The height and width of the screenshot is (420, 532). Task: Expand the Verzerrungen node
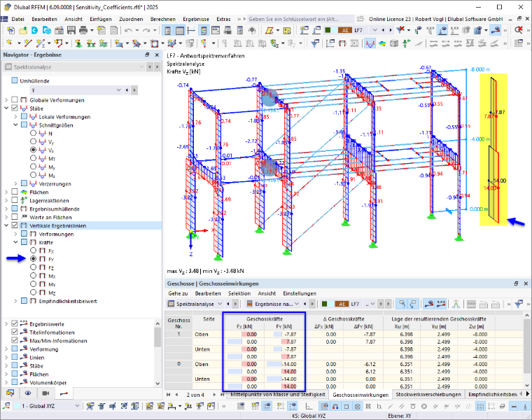click(x=15, y=183)
